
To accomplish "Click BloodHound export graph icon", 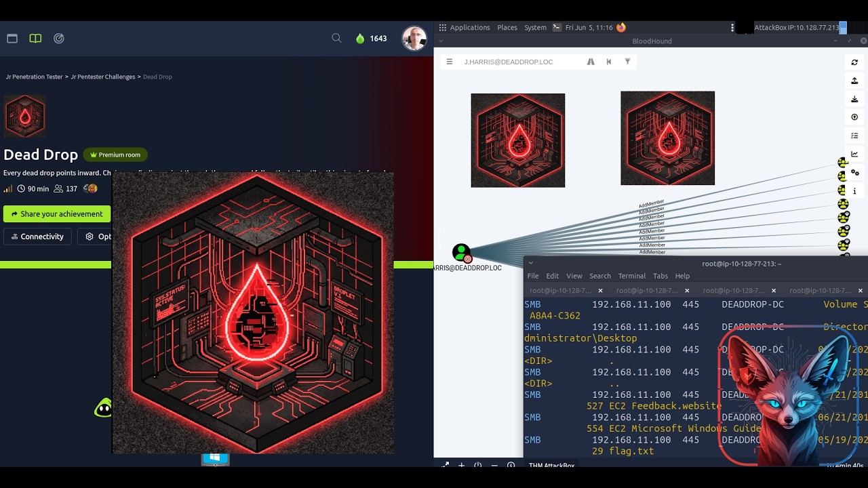I will click(854, 81).
